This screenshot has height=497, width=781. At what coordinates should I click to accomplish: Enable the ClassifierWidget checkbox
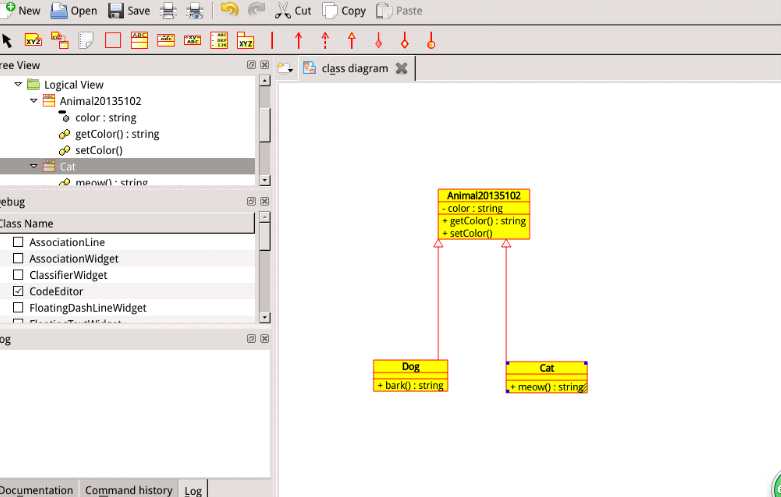(x=18, y=275)
